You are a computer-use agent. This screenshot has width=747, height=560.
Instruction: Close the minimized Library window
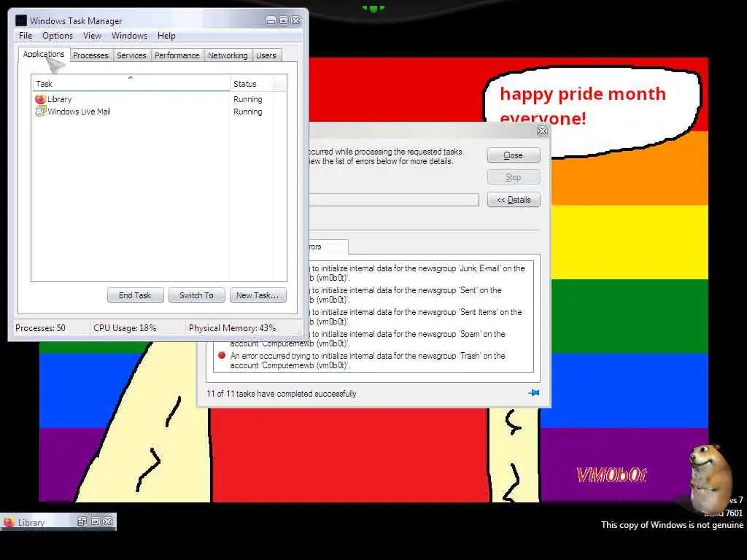tap(108, 521)
